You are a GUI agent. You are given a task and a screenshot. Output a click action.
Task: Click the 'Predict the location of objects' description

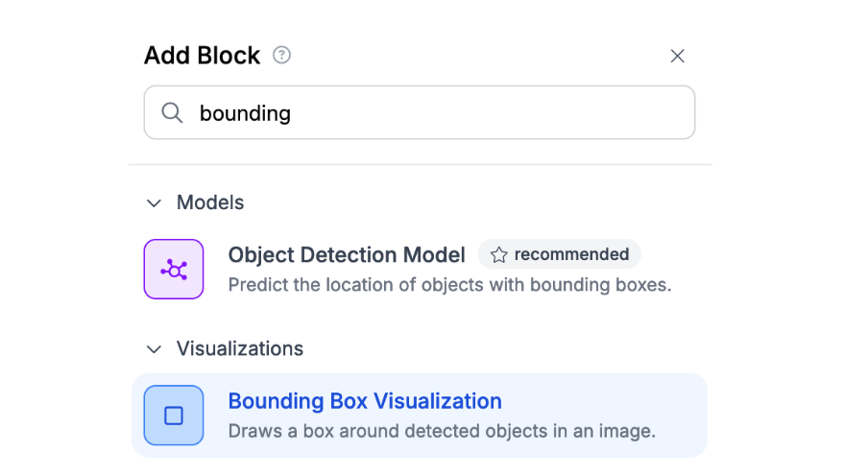pyautogui.click(x=449, y=285)
